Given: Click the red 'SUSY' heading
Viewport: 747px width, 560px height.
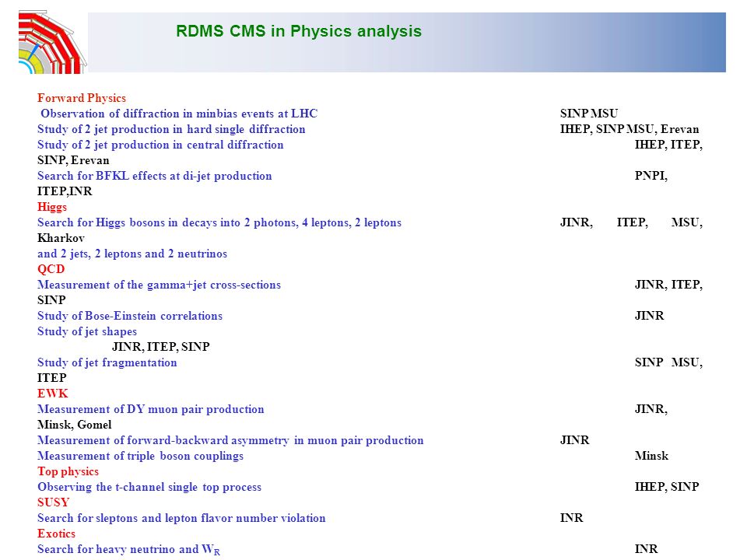Looking at the screenshot, I should pos(54,502).
